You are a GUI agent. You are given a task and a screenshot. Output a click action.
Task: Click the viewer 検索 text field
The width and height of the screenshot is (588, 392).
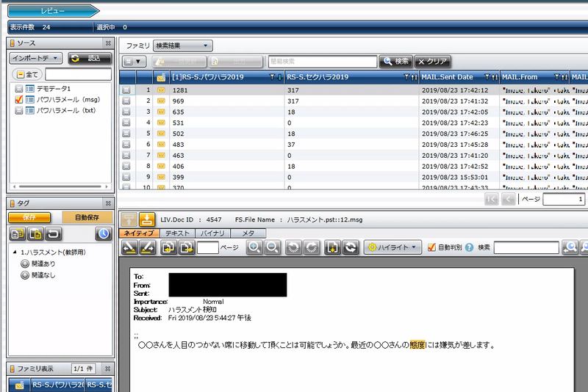coord(526,247)
